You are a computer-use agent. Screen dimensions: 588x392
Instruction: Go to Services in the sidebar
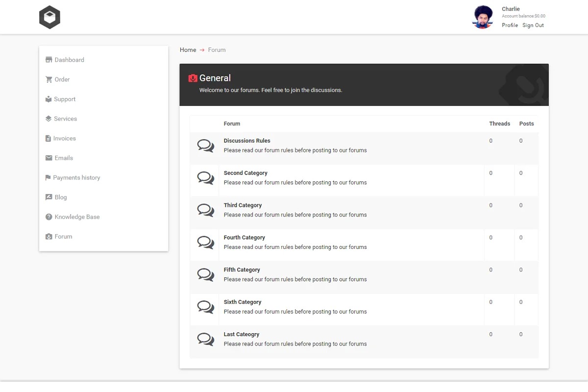tap(65, 119)
